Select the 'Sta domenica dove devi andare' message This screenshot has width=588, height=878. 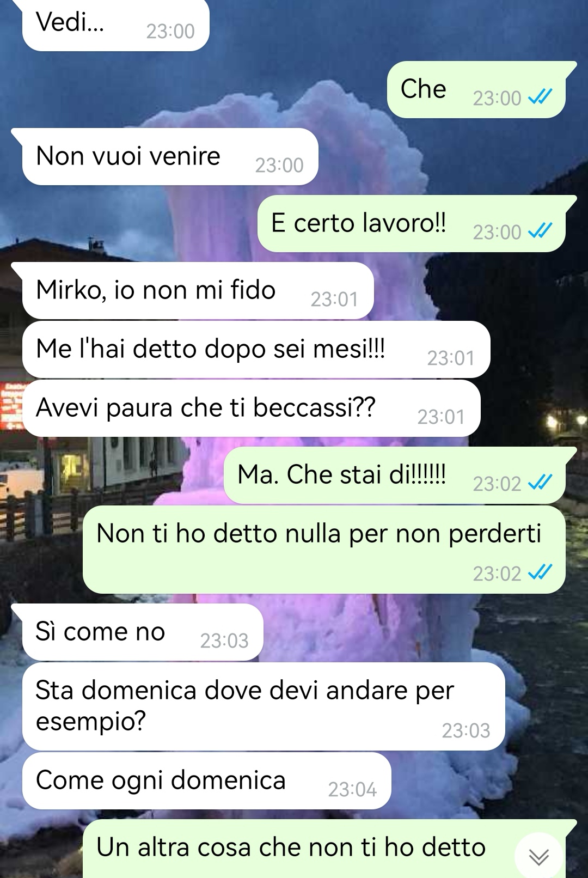tap(264, 707)
